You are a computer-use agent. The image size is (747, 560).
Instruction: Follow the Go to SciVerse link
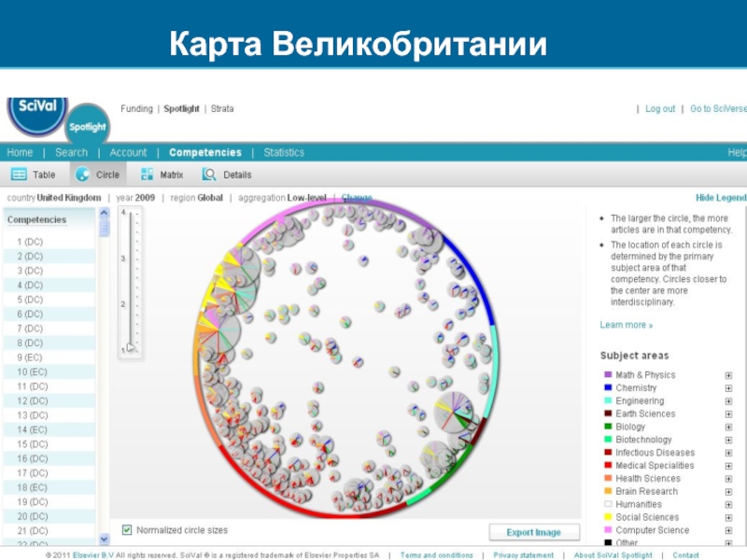(718, 108)
